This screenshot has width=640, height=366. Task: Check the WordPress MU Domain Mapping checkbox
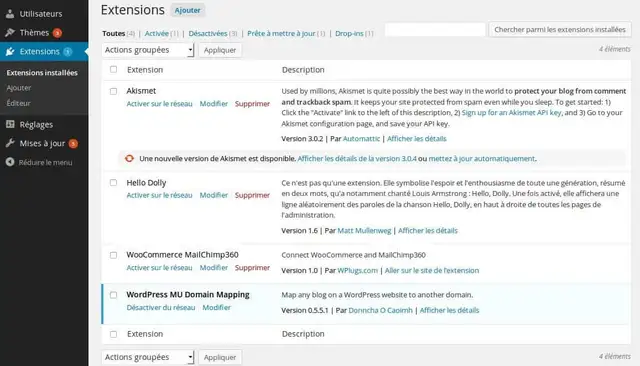(113, 295)
